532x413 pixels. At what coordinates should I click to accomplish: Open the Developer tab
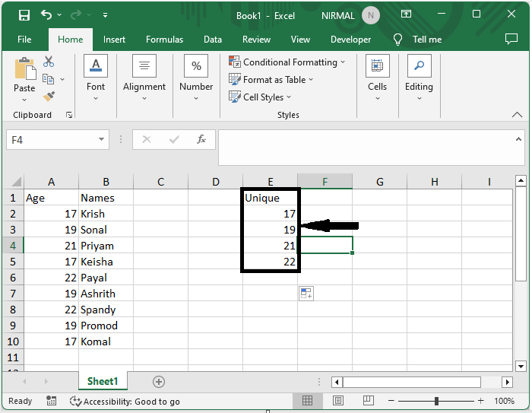(x=351, y=40)
